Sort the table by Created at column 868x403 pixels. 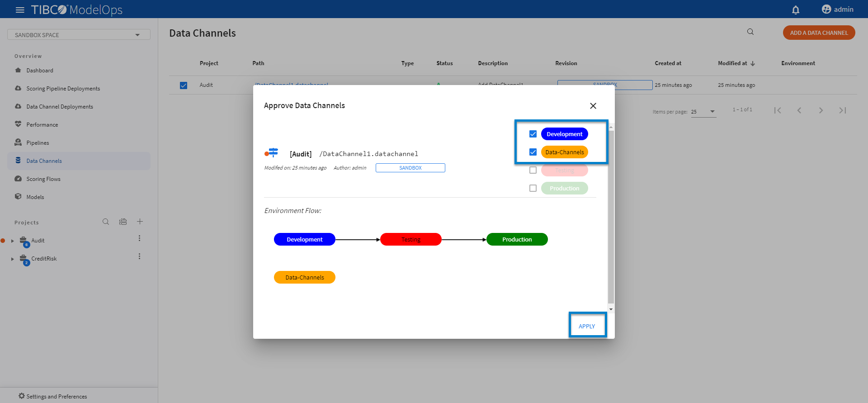click(x=668, y=63)
